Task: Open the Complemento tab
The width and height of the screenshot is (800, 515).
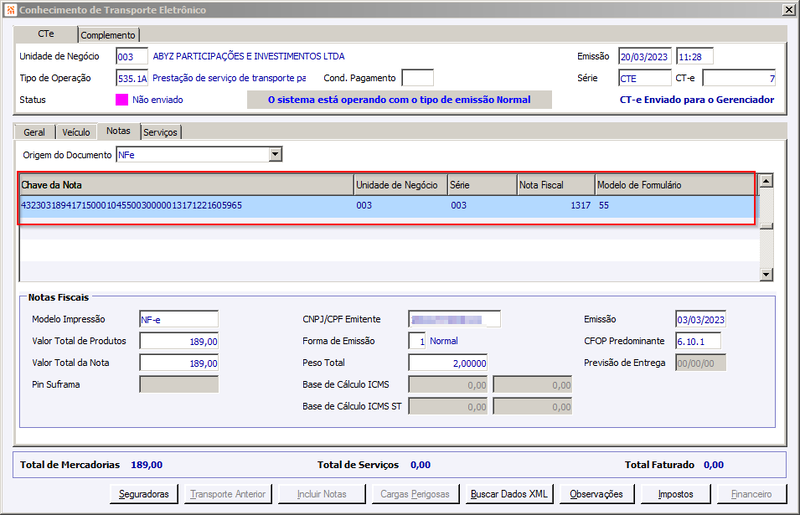Action: pyautogui.click(x=108, y=35)
